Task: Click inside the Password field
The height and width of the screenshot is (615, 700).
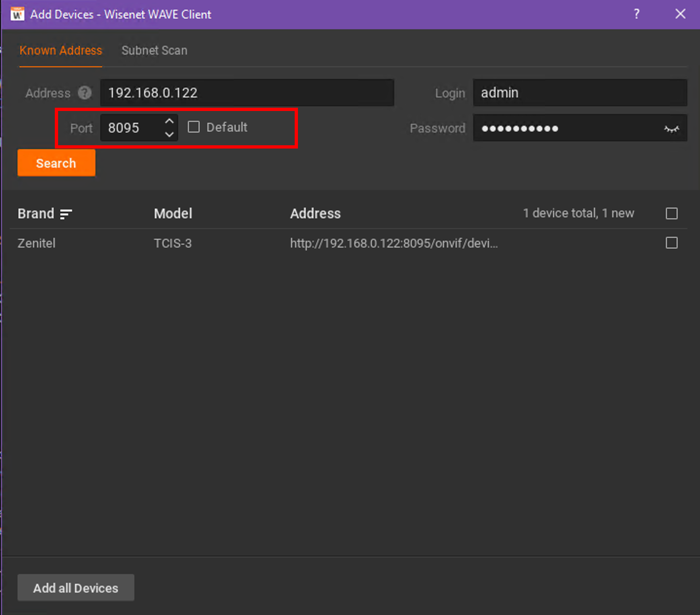Action: [565, 128]
